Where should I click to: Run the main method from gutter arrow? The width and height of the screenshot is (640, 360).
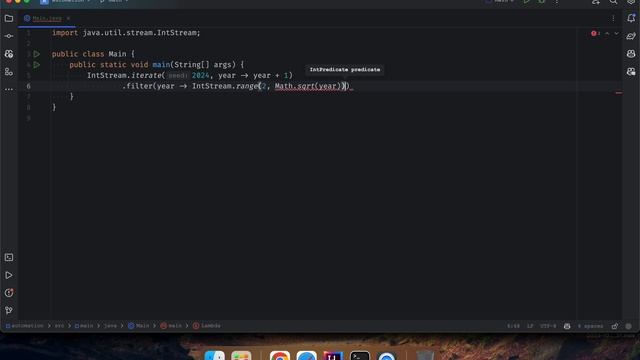[x=37, y=64]
